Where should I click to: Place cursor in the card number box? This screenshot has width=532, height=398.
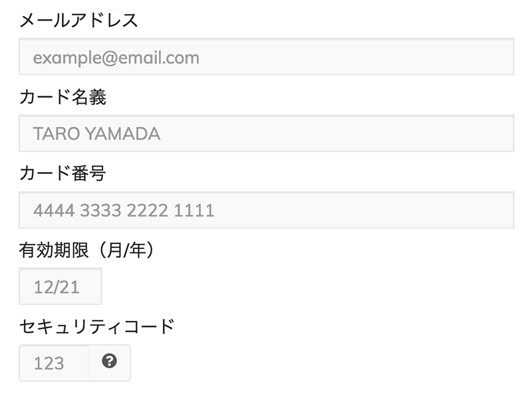tap(267, 210)
